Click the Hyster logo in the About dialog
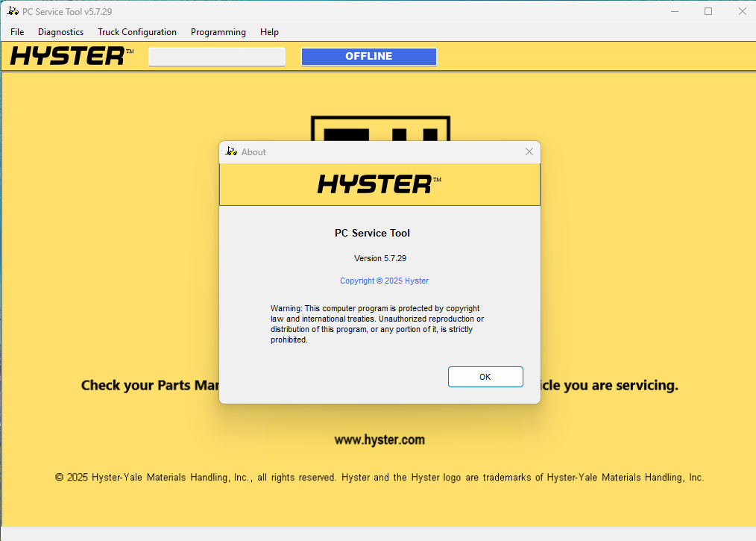 pos(379,184)
